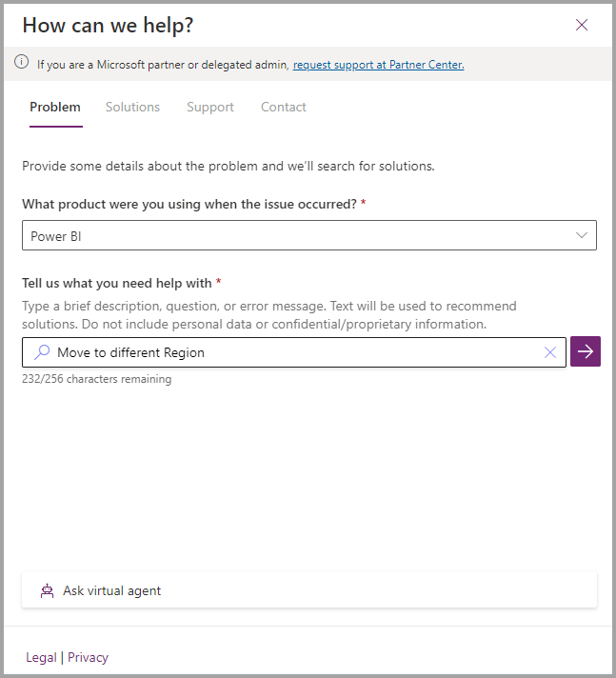Open the Power BI product dropdown
The width and height of the screenshot is (616, 678).
(x=295, y=236)
